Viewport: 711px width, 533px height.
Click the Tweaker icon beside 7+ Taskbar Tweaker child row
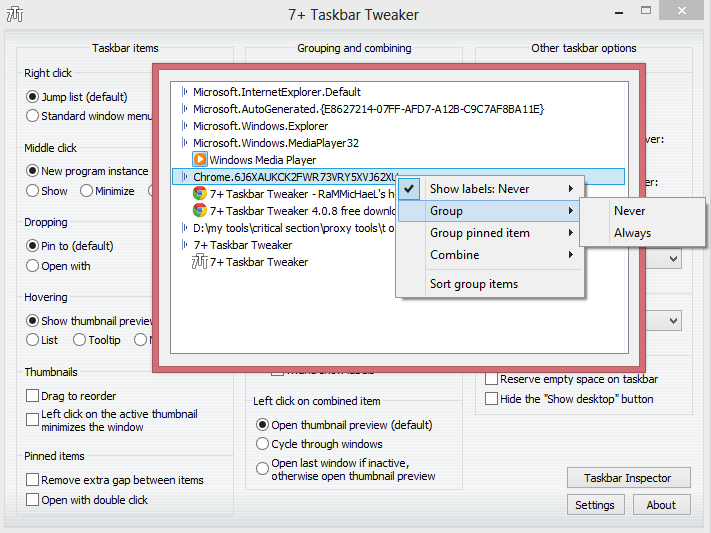(x=200, y=262)
